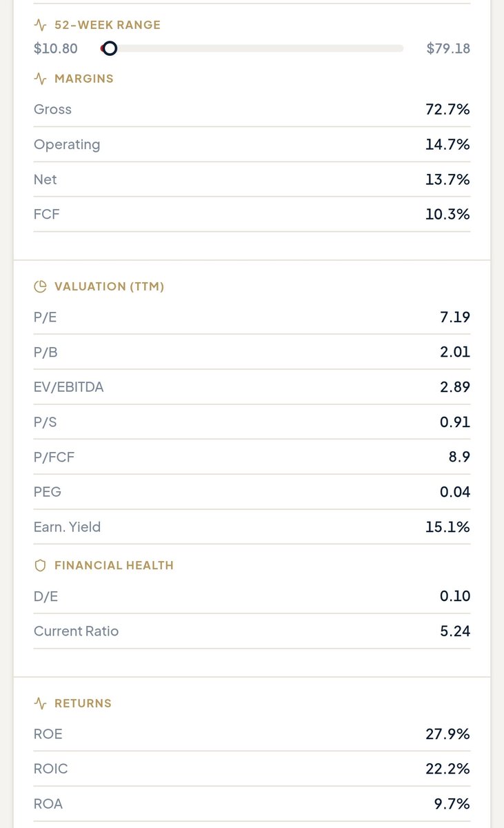Click the Valuation (TTM) section heading

point(110,286)
